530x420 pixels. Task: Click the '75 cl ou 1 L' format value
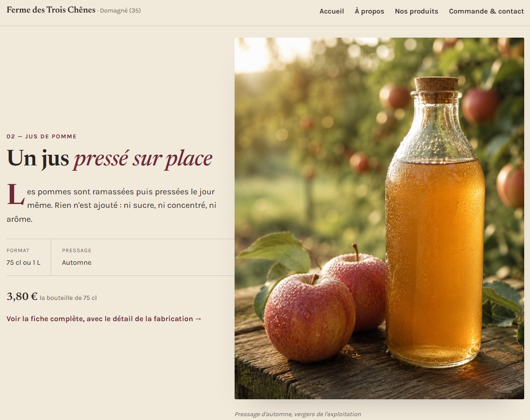23,262
